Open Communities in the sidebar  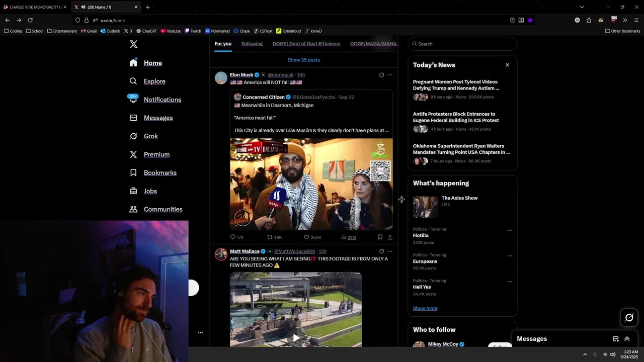156,209
